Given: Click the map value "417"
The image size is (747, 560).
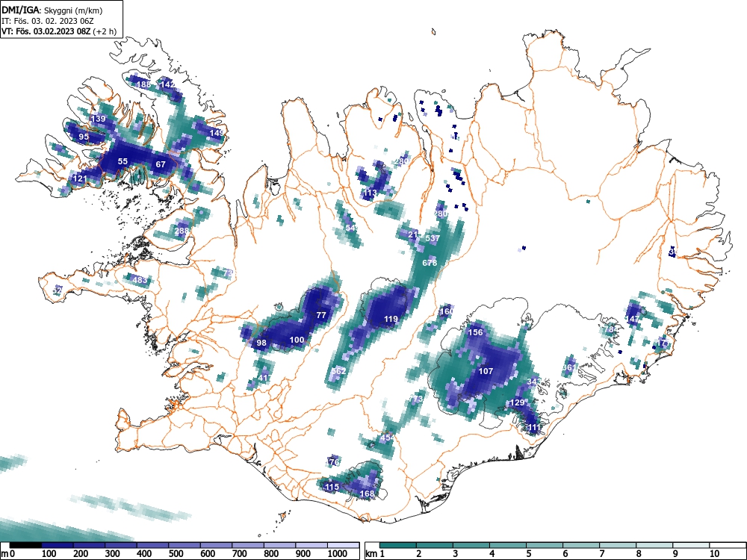Looking at the screenshot, I should tap(265, 378).
